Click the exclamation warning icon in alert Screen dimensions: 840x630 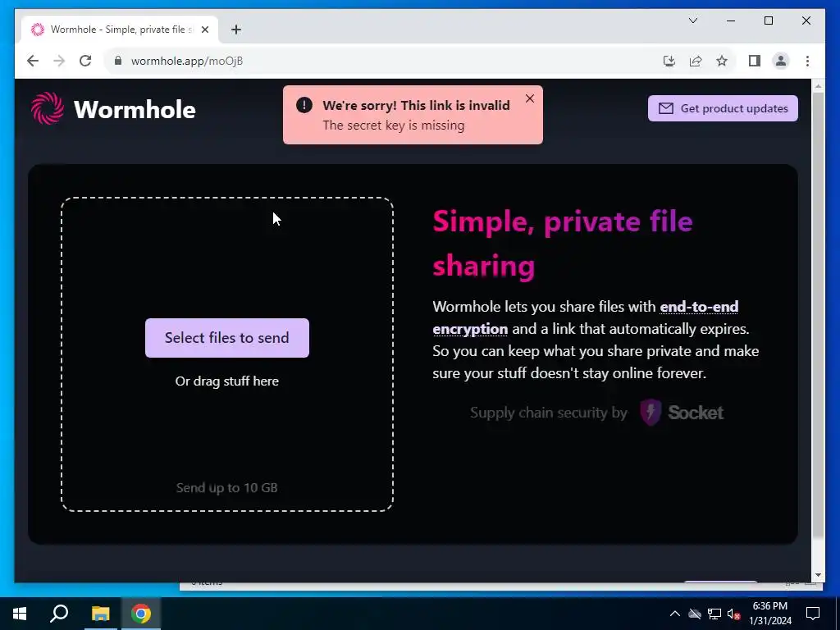(304, 105)
